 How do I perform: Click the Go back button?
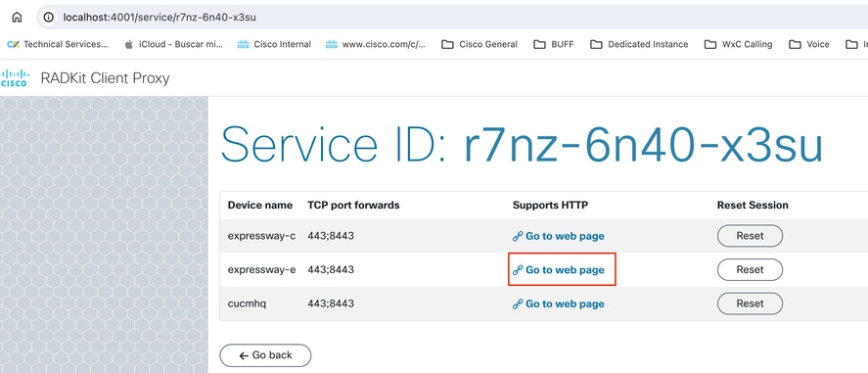266,355
